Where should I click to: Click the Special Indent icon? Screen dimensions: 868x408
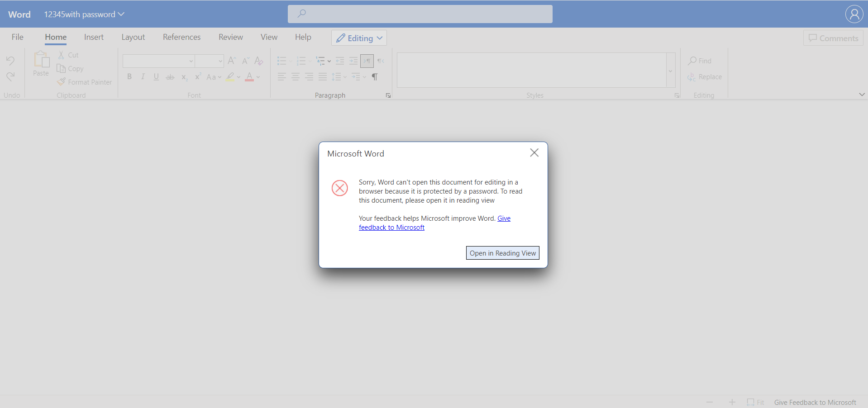pyautogui.click(x=356, y=77)
